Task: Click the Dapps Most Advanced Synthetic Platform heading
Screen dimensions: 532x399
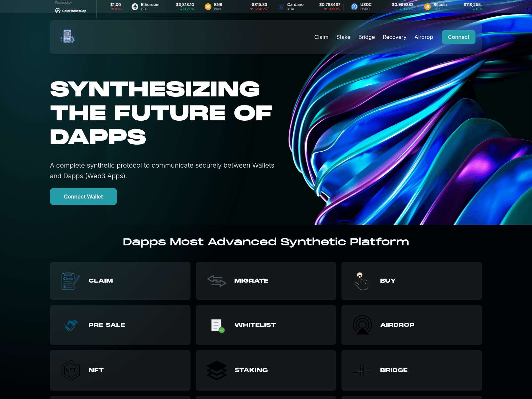Action: pyautogui.click(x=266, y=242)
